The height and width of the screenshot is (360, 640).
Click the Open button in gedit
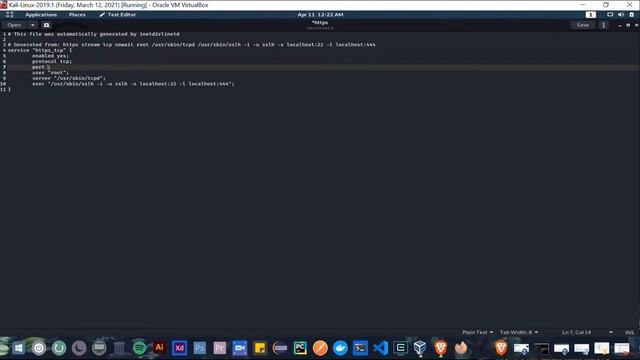pos(14,25)
